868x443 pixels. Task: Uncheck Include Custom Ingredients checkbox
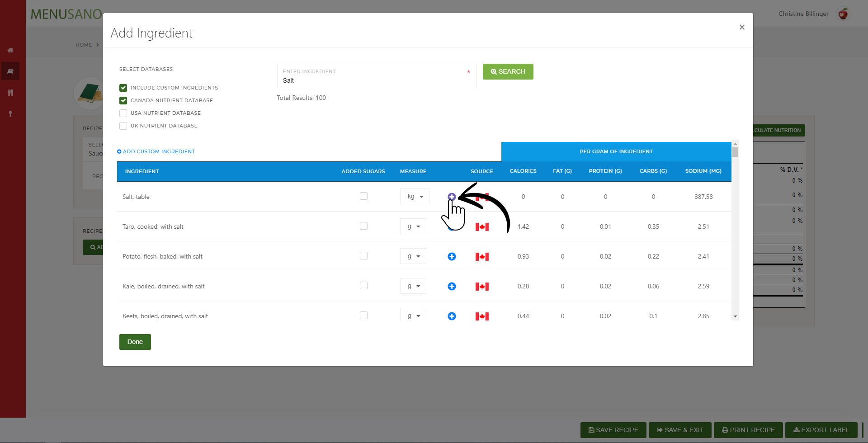[x=123, y=88]
